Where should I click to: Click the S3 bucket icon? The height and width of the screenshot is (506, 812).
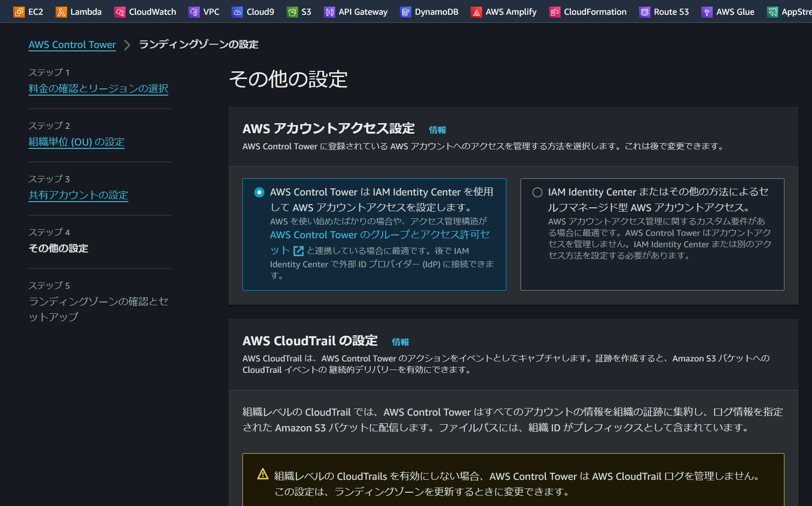tap(292, 12)
